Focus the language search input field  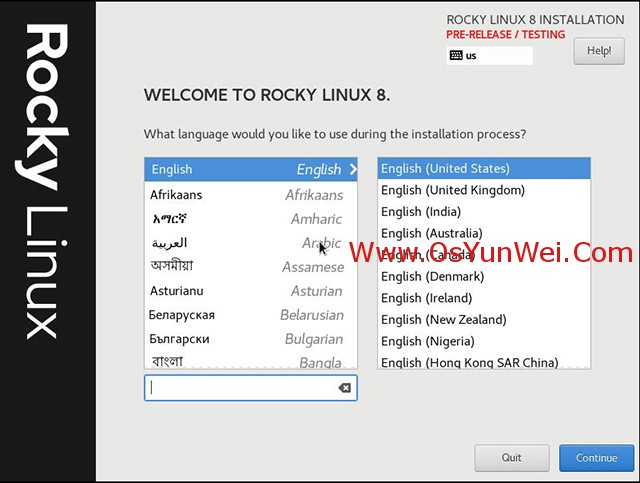coord(251,388)
